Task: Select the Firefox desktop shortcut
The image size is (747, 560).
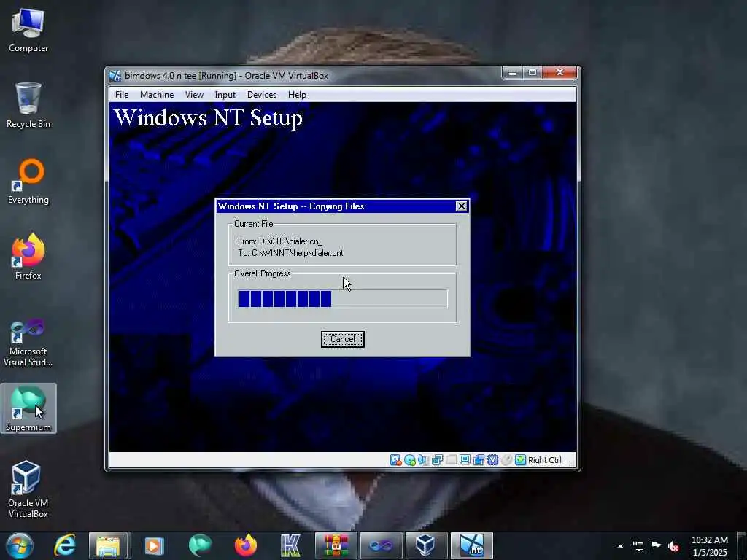Action: click(28, 257)
